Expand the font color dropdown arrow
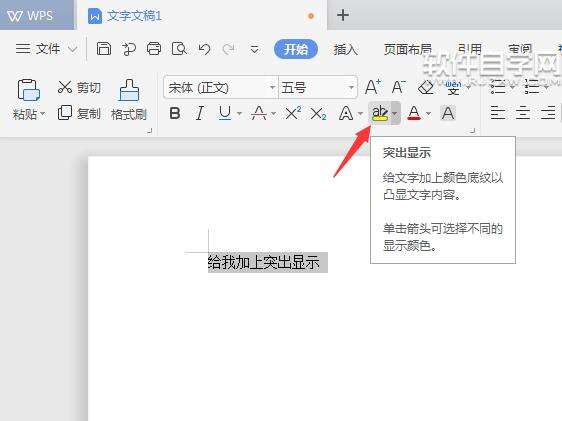 pyautogui.click(x=429, y=114)
